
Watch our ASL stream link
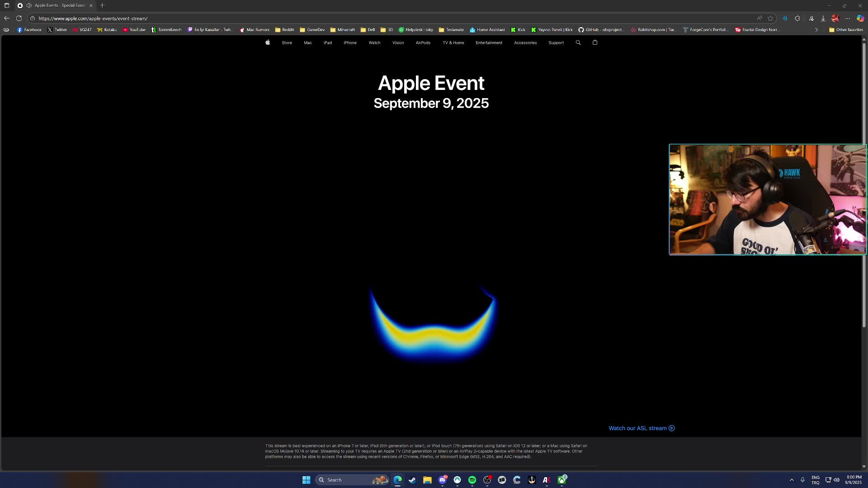[x=642, y=428]
